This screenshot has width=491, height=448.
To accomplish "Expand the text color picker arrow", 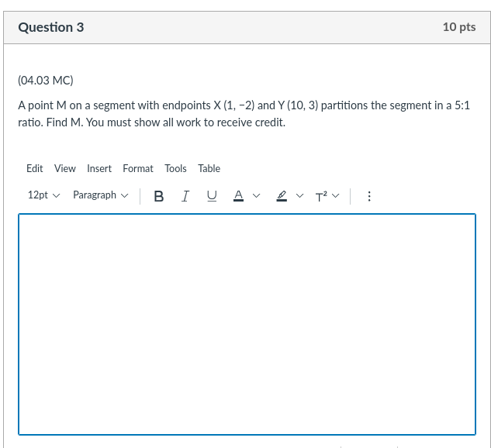I will coord(257,196).
